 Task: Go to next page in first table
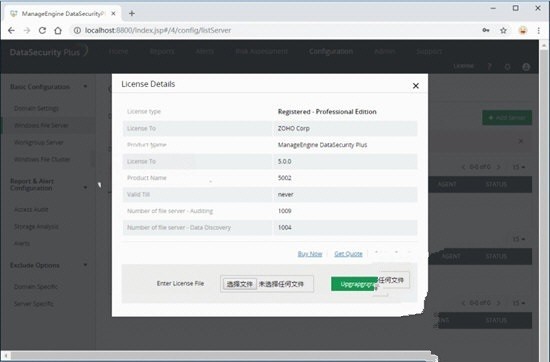[498, 167]
